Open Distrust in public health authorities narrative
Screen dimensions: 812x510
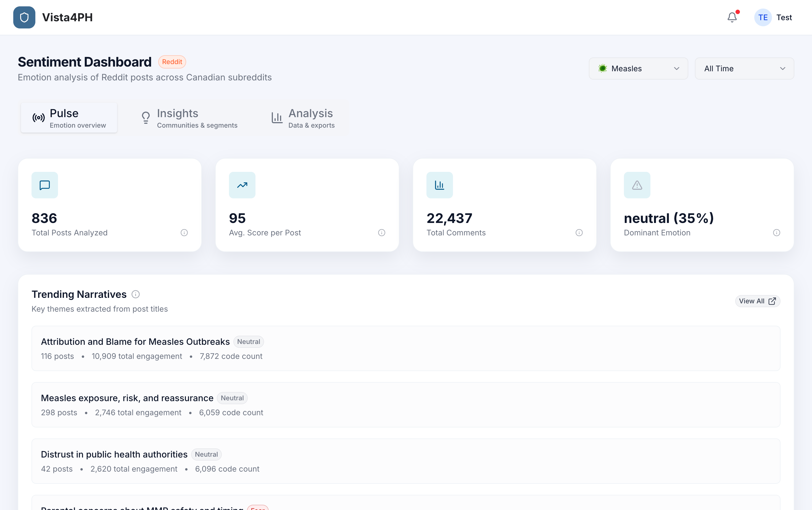(406, 461)
